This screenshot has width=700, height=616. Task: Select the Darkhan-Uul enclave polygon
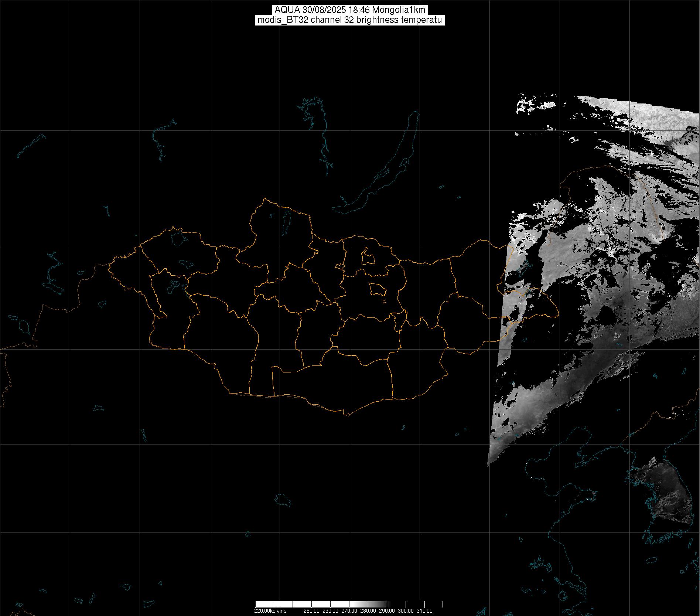(x=368, y=256)
